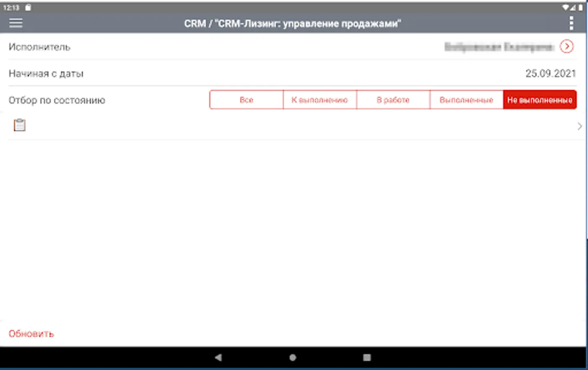The width and height of the screenshot is (588, 370).
Task: Click the clipboard icon in the list row
Action: [18, 125]
